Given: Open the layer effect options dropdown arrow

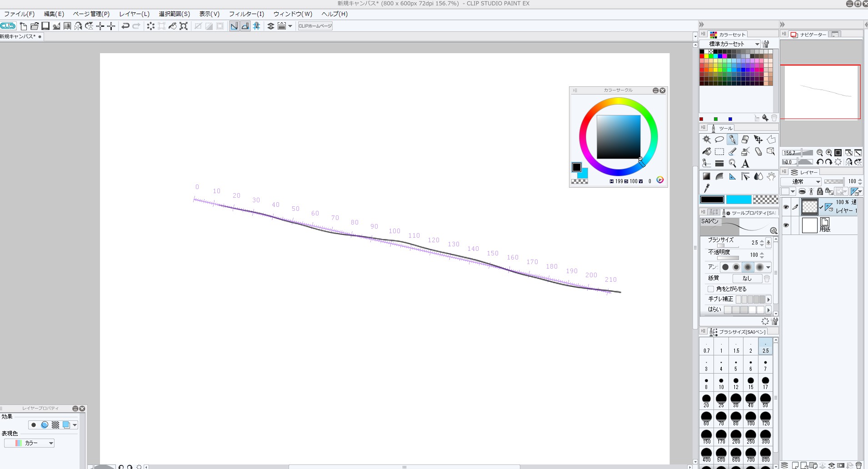Looking at the screenshot, I should pyautogui.click(x=75, y=425).
